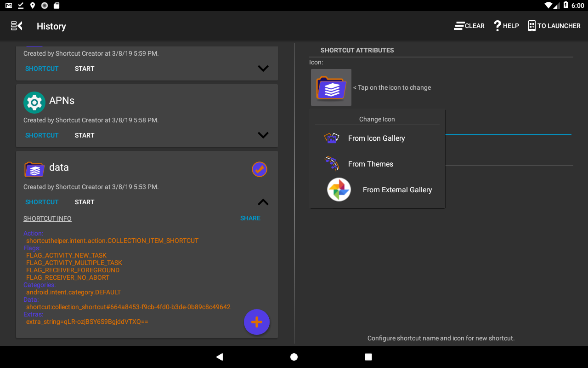The width and height of the screenshot is (588, 368).
Task: Click the APNs gear icon
Action: tap(34, 103)
